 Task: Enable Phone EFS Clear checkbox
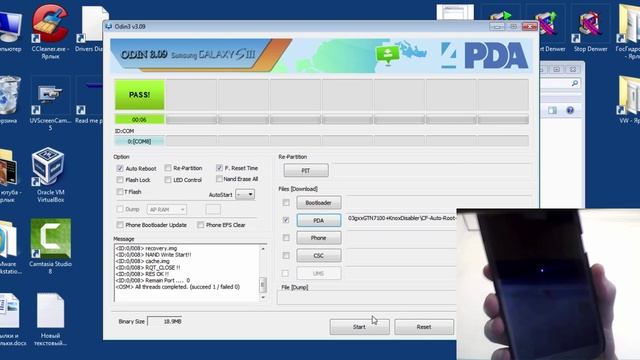pyautogui.click(x=200, y=224)
